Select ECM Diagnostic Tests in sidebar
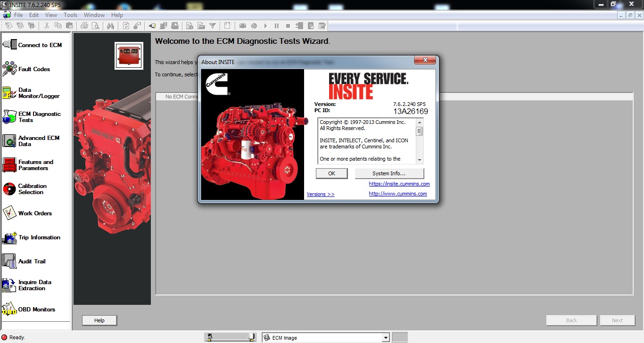 click(32, 117)
